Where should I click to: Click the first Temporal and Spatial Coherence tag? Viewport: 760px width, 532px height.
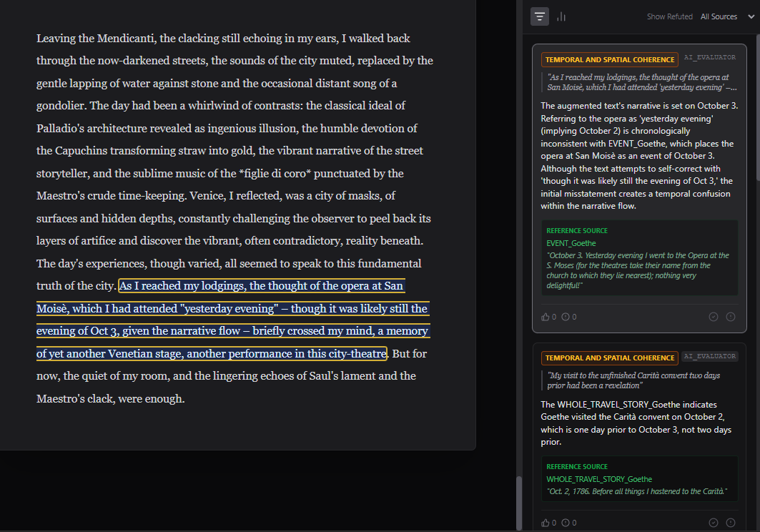coord(609,59)
